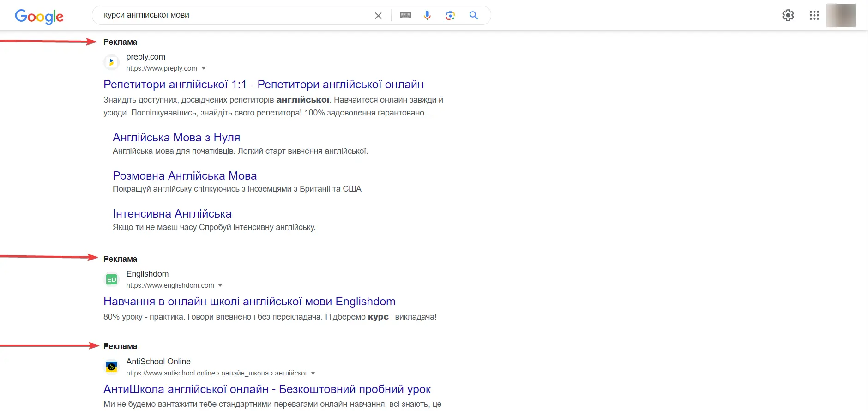Click 'Покращуй англійську спілкуючись' description text
Image resolution: width=868 pixels, height=411 pixels.
click(237, 189)
